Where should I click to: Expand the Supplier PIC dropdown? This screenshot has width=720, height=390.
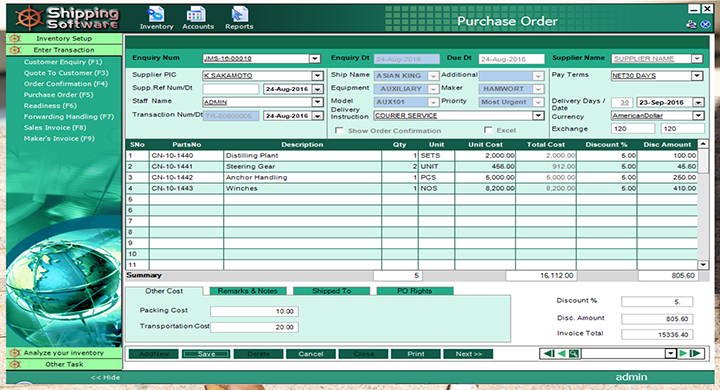coord(317,76)
